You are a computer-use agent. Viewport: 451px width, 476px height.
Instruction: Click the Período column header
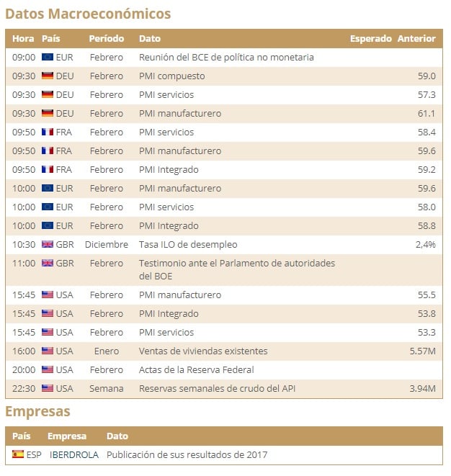tap(107, 38)
